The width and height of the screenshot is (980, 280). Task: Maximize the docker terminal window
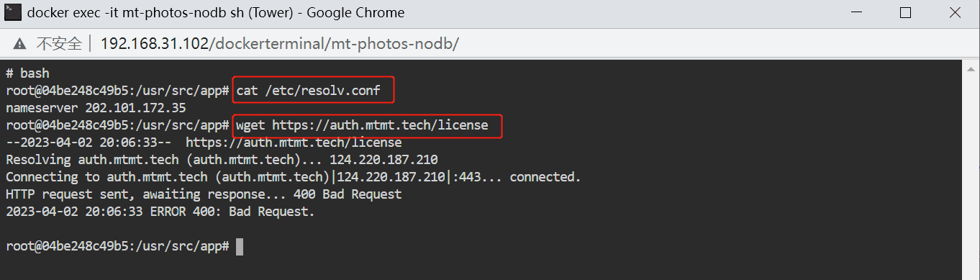point(905,12)
